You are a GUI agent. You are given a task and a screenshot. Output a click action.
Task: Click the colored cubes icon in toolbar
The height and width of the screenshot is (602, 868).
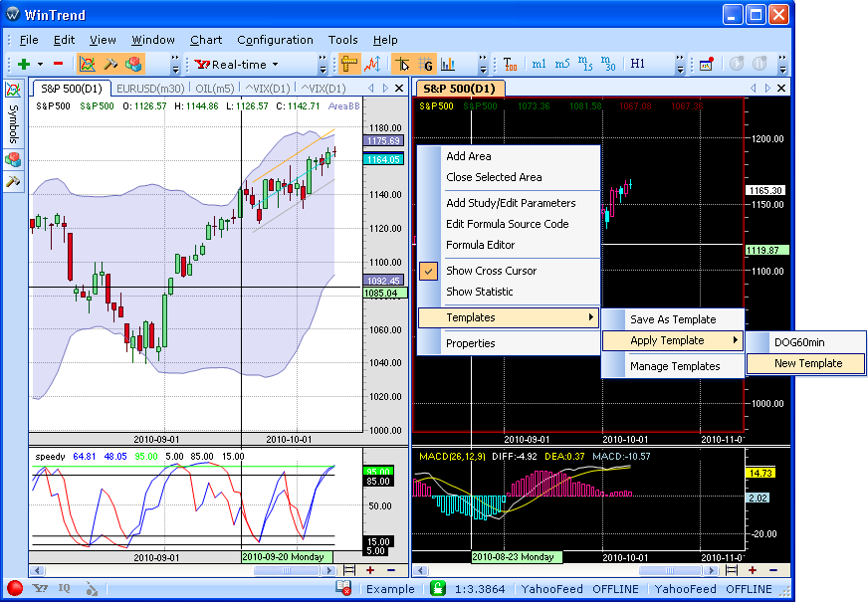click(132, 65)
